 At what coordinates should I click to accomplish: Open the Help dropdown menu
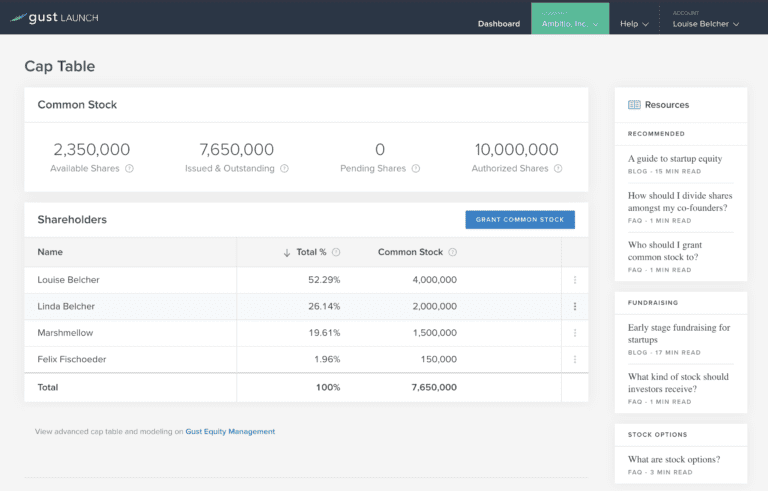tap(634, 23)
